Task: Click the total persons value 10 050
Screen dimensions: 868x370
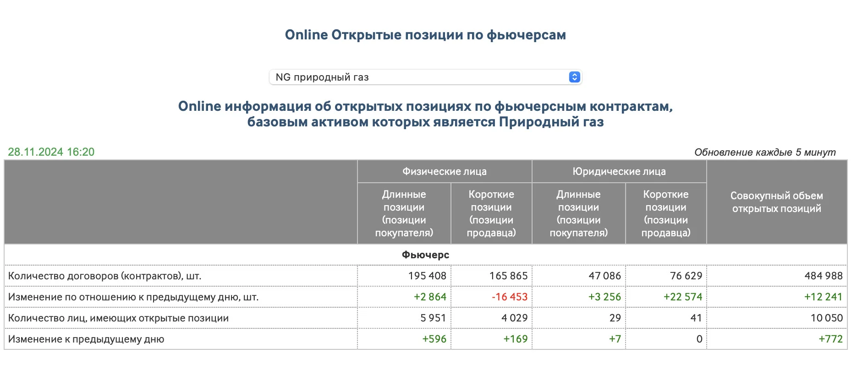Action: point(827,318)
